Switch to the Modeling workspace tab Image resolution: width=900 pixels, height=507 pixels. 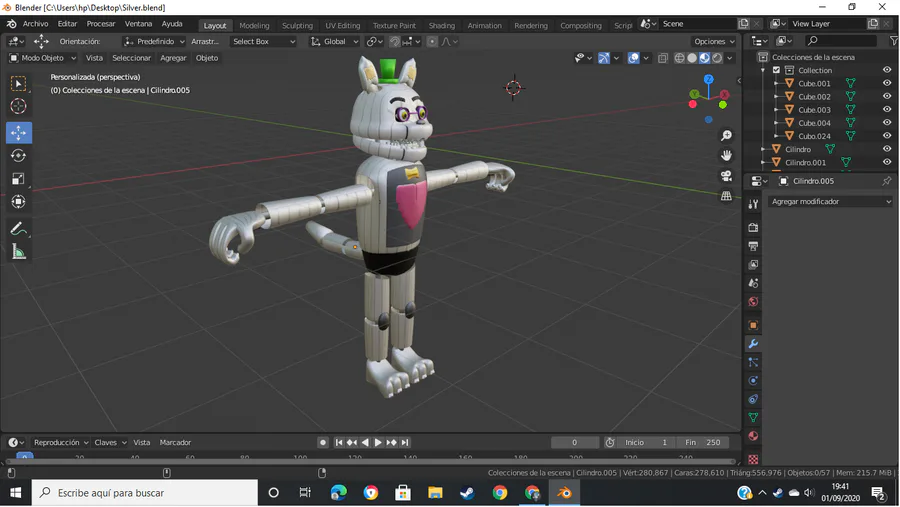(x=254, y=25)
